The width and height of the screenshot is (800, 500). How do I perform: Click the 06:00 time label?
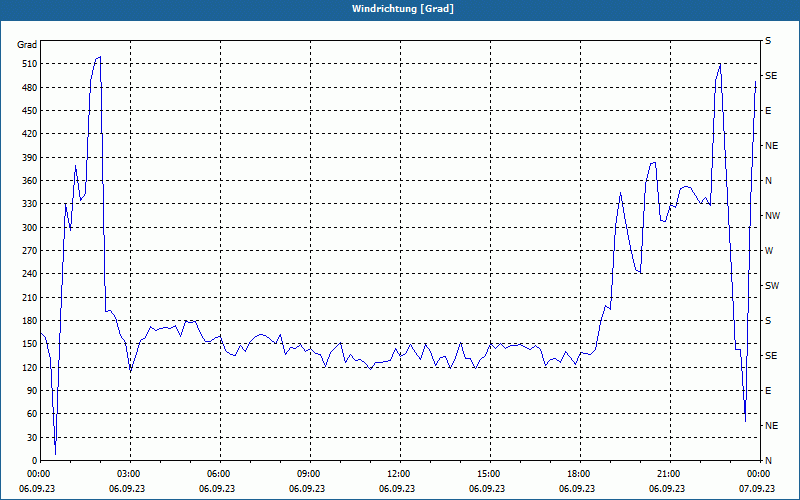218,474
